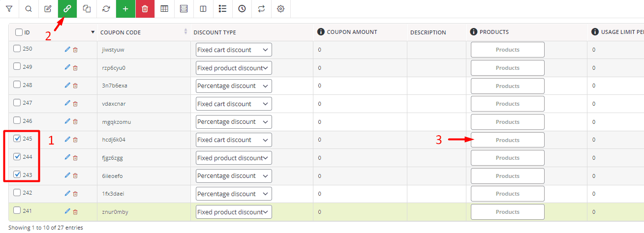Click the duplicate coupons icon
The height and width of the screenshot is (233, 644).
pos(87,9)
